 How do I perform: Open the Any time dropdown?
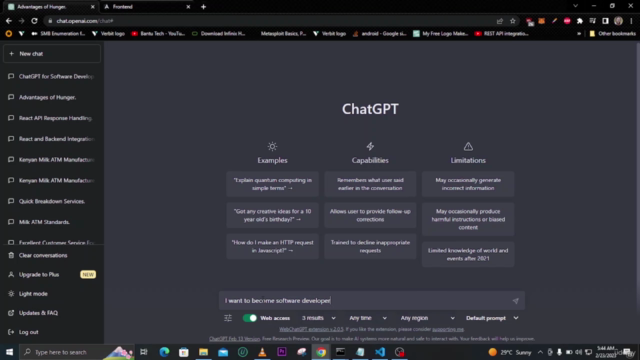(367, 318)
